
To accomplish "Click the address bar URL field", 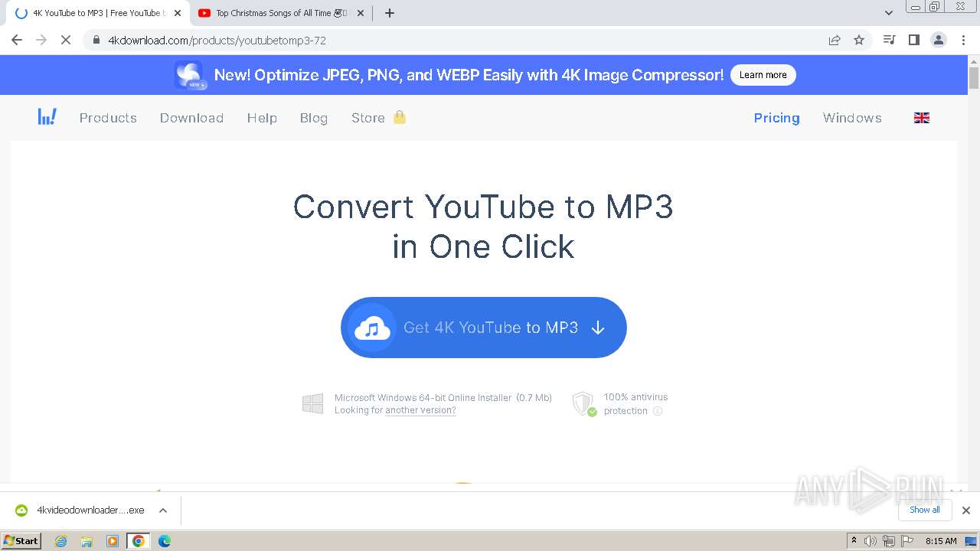I will (x=459, y=40).
